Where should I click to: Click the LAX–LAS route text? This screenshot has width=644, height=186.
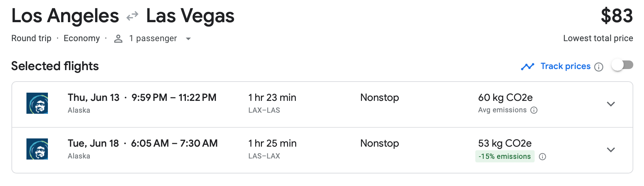click(x=264, y=110)
